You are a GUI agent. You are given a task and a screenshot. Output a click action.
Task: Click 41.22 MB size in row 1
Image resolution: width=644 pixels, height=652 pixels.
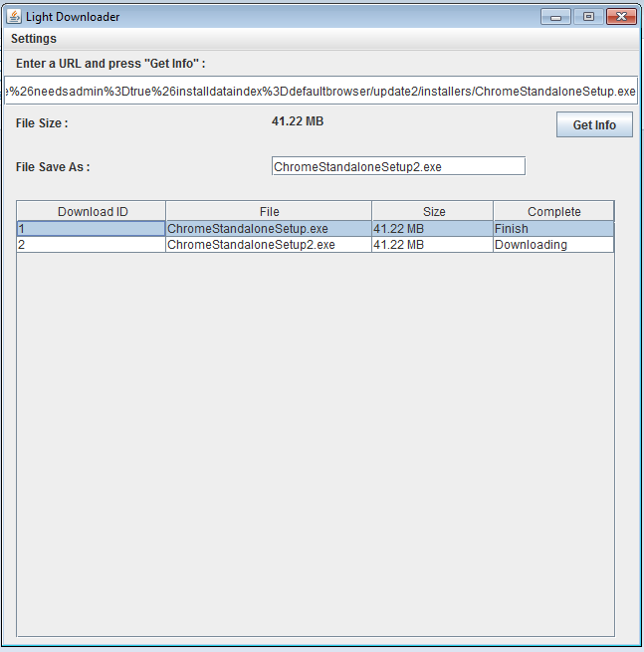pyautogui.click(x=432, y=229)
